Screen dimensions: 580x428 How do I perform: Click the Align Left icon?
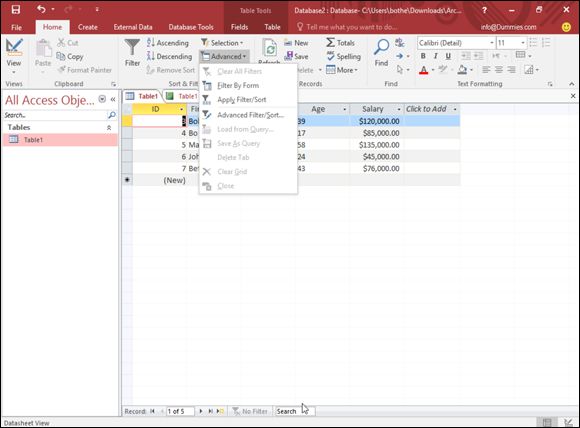pyautogui.click(x=486, y=70)
